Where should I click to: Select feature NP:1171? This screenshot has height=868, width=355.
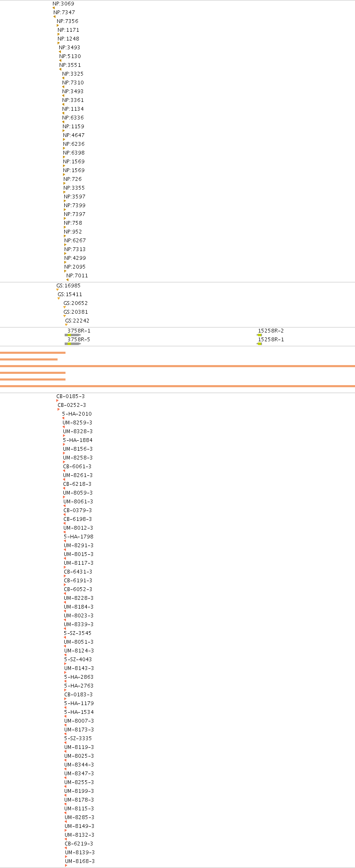coord(68,30)
